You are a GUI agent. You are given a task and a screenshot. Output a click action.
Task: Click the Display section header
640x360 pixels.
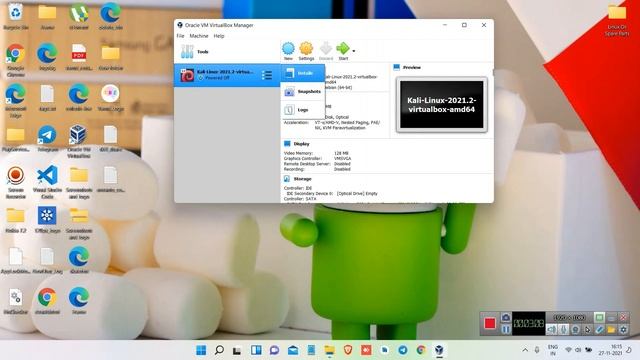coord(297,144)
